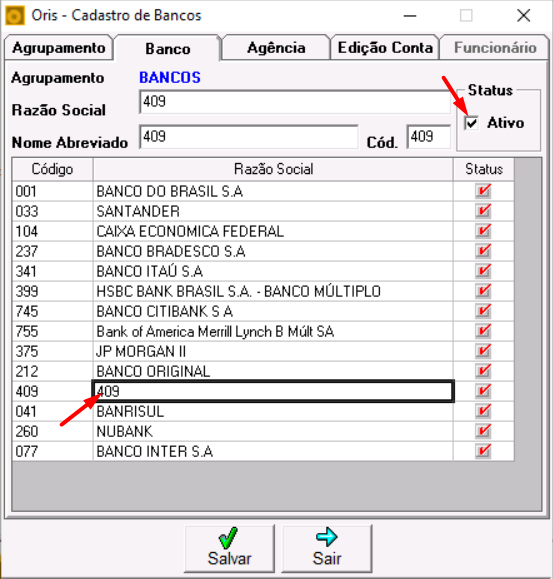This screenshot has height=579, width=553.
Task: Switch to the Agrupamento tab
Action: (x=59, y=48)
